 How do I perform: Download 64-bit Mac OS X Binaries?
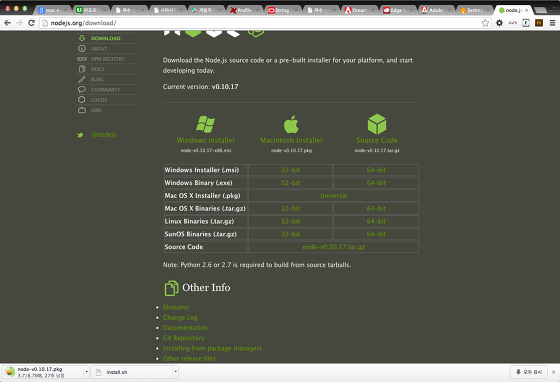pyautogui.click(x=376, y=208)
